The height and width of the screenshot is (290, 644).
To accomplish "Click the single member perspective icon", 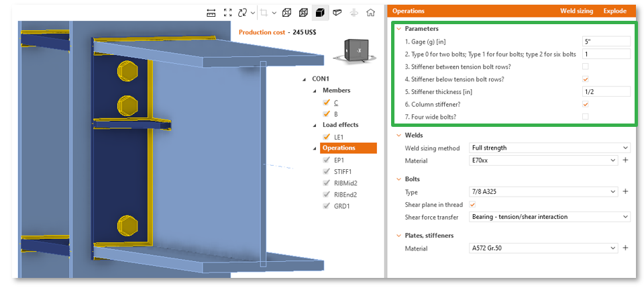I will point(337,12).
